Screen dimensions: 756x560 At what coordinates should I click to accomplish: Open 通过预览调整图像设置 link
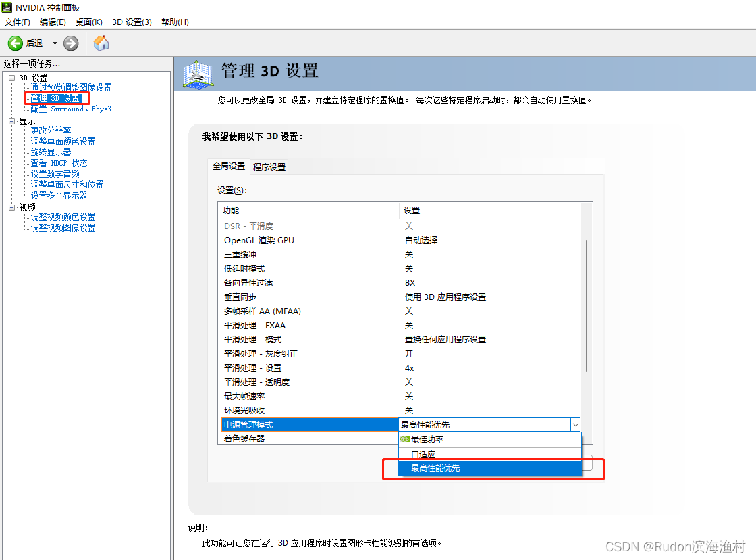click(71, 87)
